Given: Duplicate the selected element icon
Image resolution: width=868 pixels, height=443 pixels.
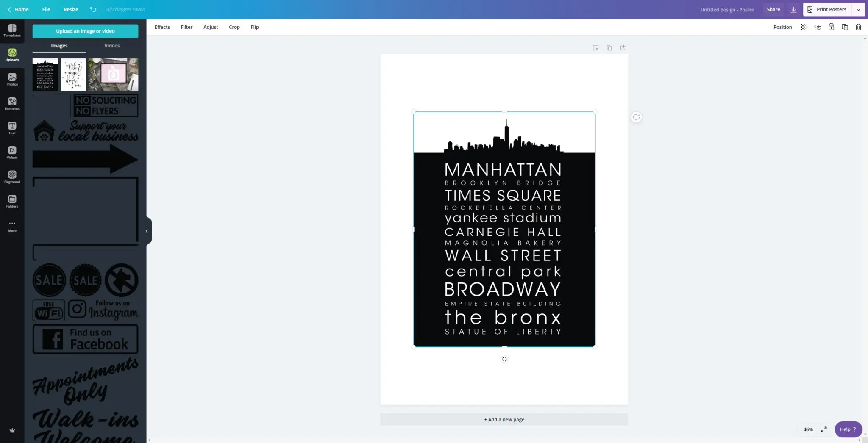Looking at the screenshot, I should [845, 27].
